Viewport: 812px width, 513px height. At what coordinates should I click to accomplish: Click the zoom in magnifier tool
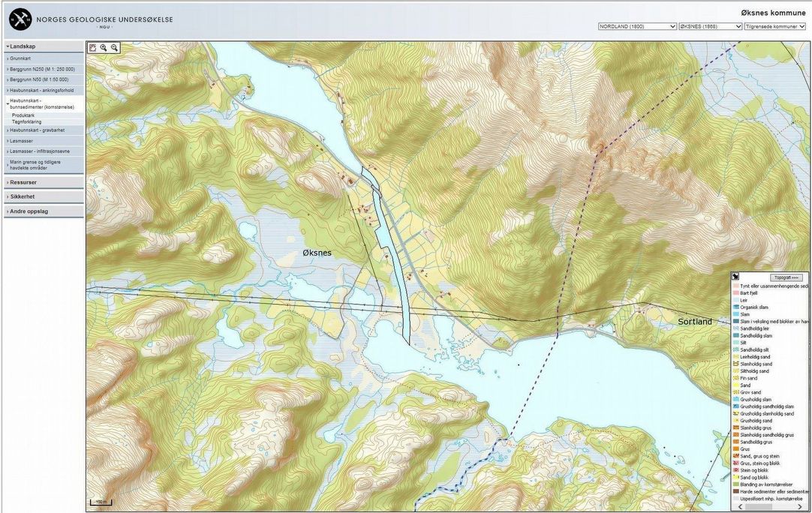point(104,47)
